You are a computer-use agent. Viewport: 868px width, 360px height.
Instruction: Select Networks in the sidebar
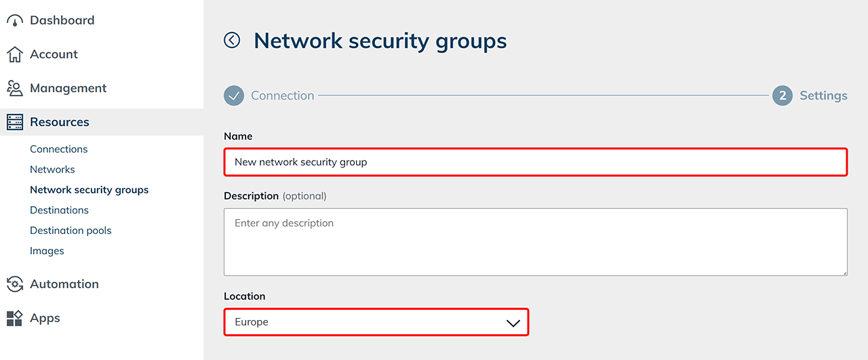point(52,169)
